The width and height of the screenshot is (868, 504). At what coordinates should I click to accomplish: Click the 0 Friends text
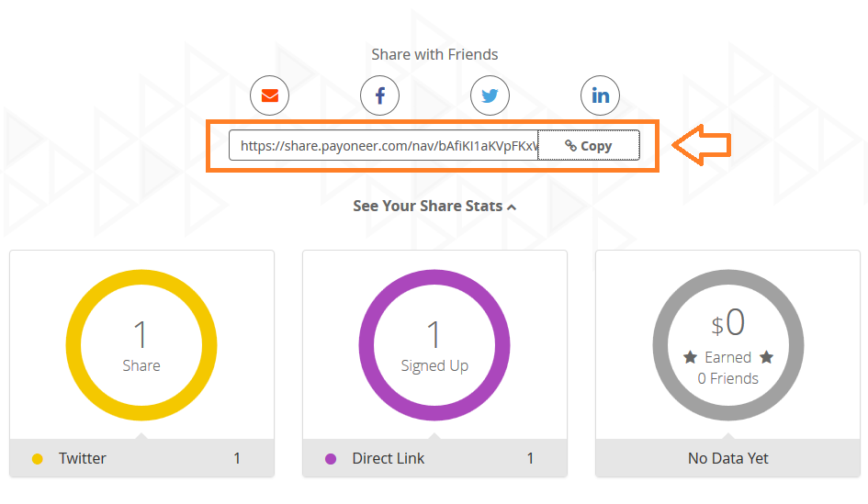[728, 378]
